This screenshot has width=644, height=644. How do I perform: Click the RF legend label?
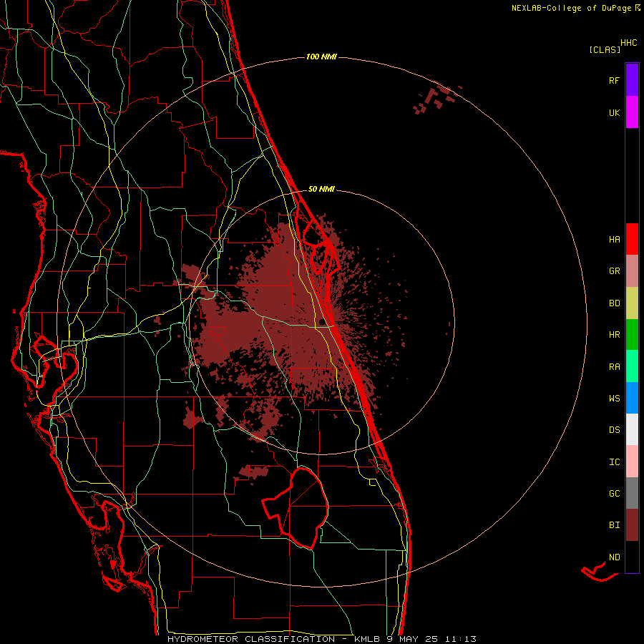point(615,81)
